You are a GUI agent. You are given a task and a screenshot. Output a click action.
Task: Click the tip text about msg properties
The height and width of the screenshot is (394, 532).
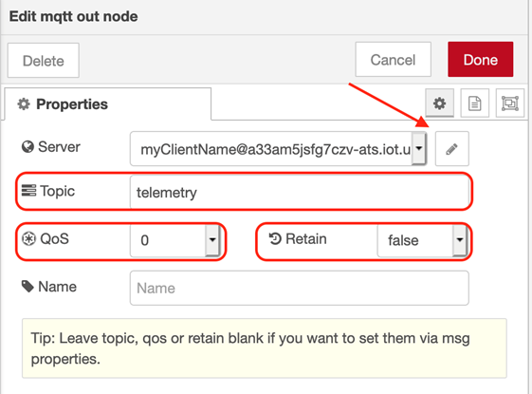tap(250, 348)
